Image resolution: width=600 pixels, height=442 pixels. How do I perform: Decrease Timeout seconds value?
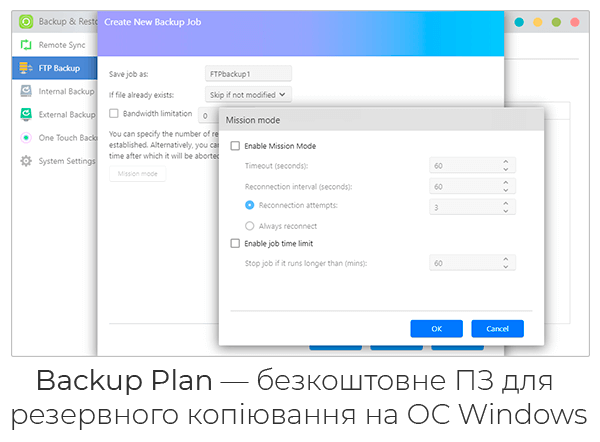coord(505,169)
